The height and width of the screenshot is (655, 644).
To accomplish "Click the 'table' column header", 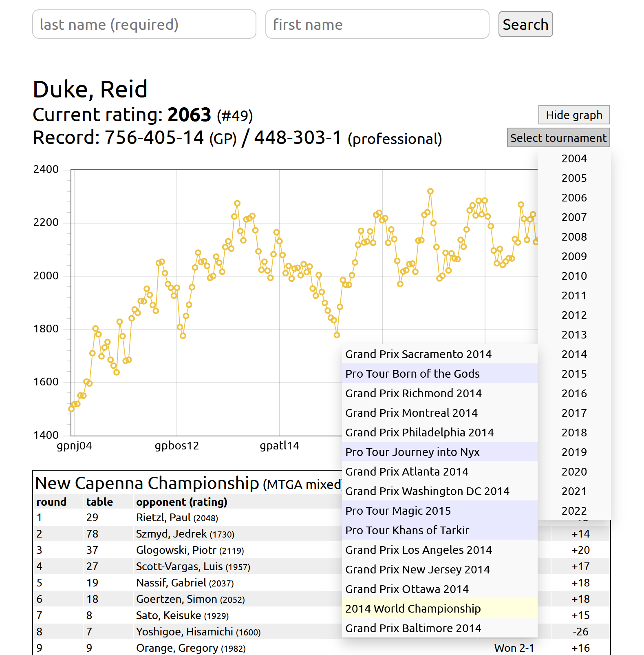I will tap(99, 502).
